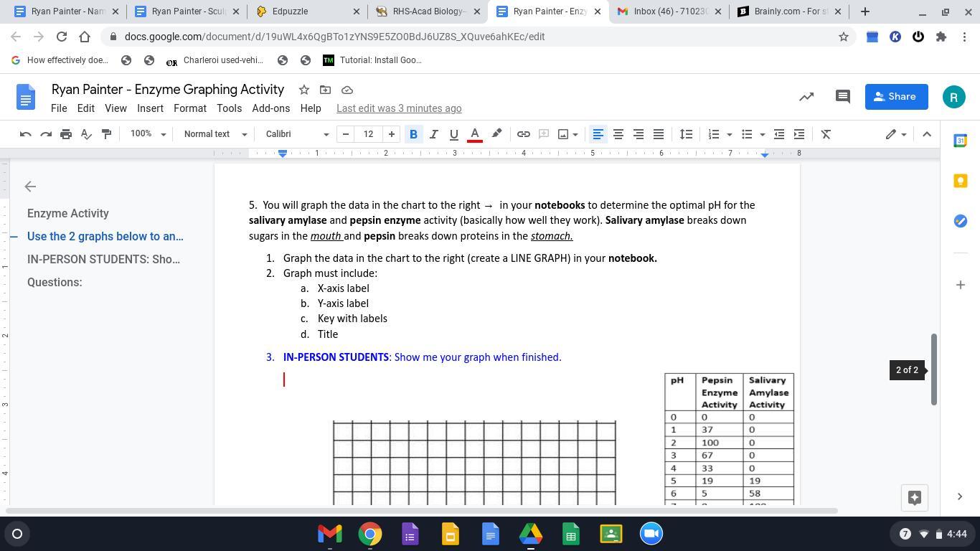Print the document using printer icon

pos(66,134)
